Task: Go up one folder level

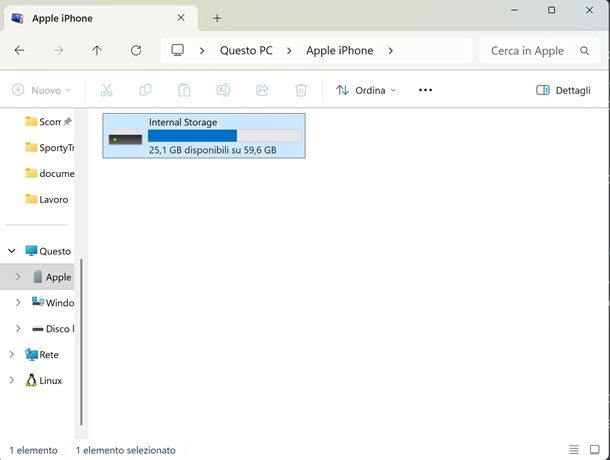Action: pyautogui.click(x=97, y=50)
